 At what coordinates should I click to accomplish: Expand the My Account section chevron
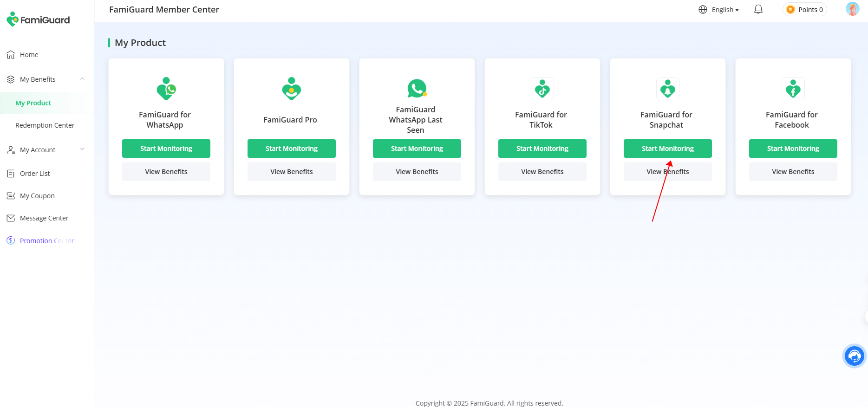(82, 149)
